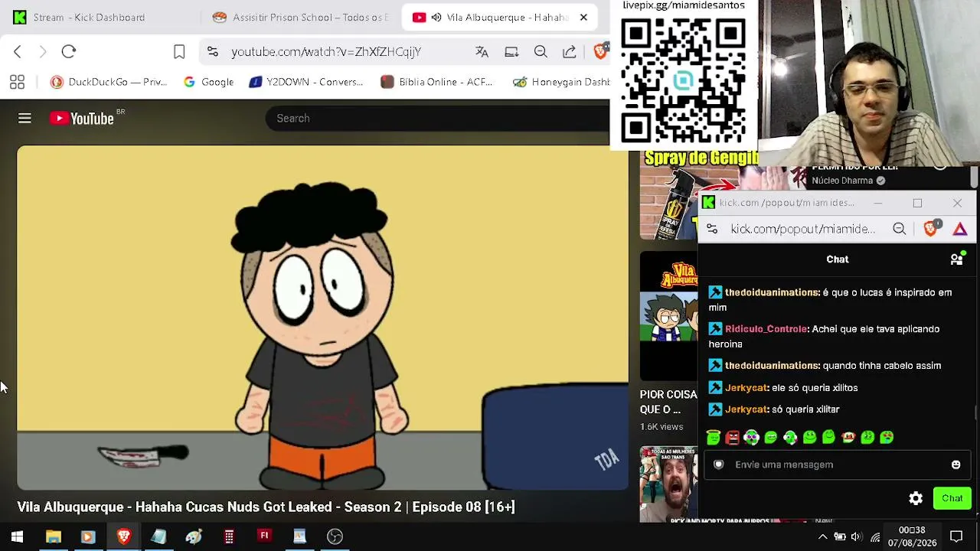Click username Jerkycat on the xilitos message
This screenshot has width=980, height=551.
pyautogui.click(x=746, y=388)
